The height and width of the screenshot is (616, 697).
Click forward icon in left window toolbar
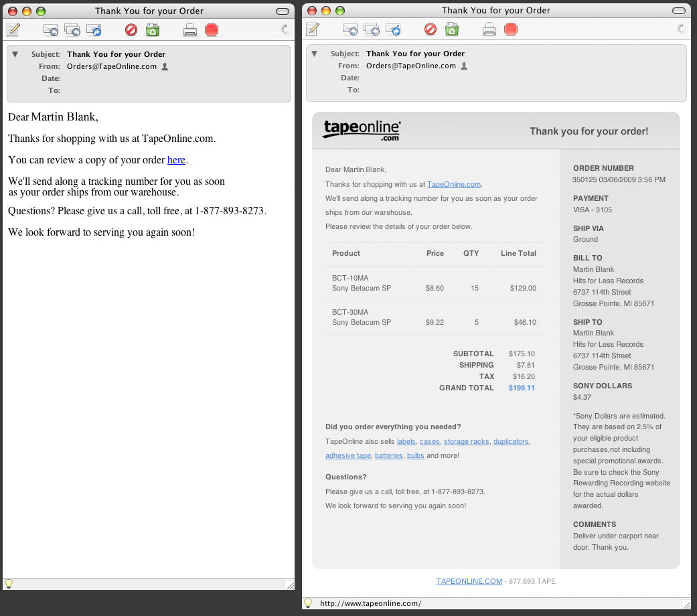[94, 29]
